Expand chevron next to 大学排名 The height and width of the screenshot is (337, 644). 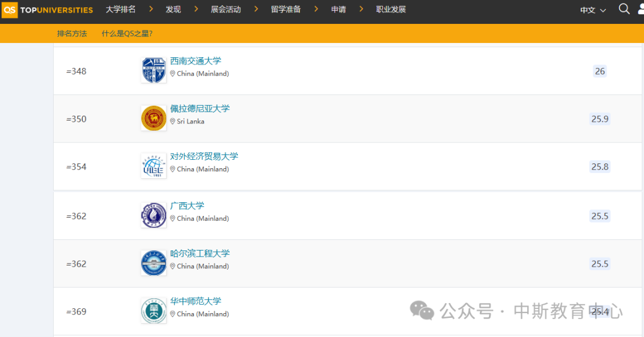pyautogui.click(x=151, y=8)
